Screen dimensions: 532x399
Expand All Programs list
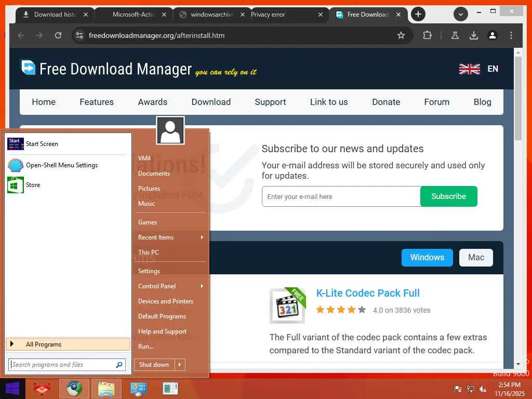tap(68, 344)
